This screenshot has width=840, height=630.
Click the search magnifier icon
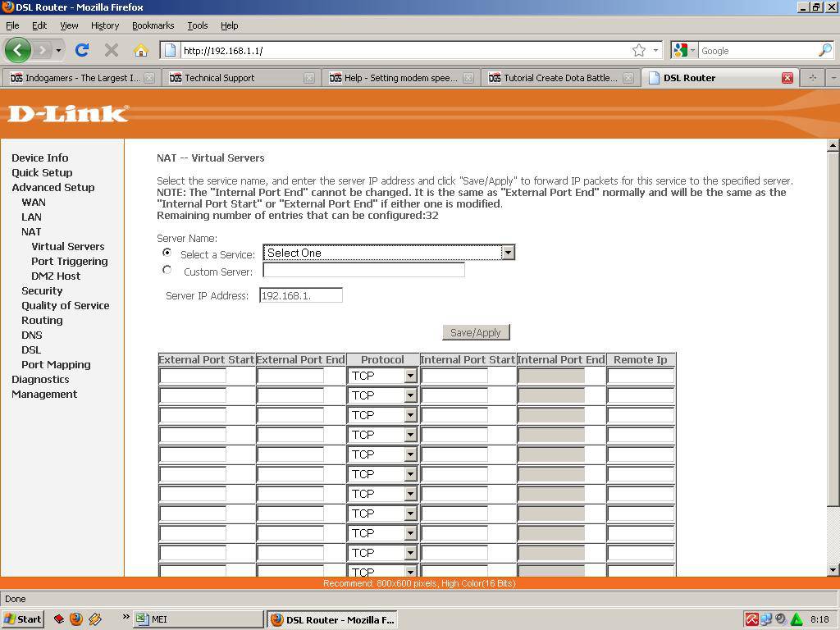825,50
